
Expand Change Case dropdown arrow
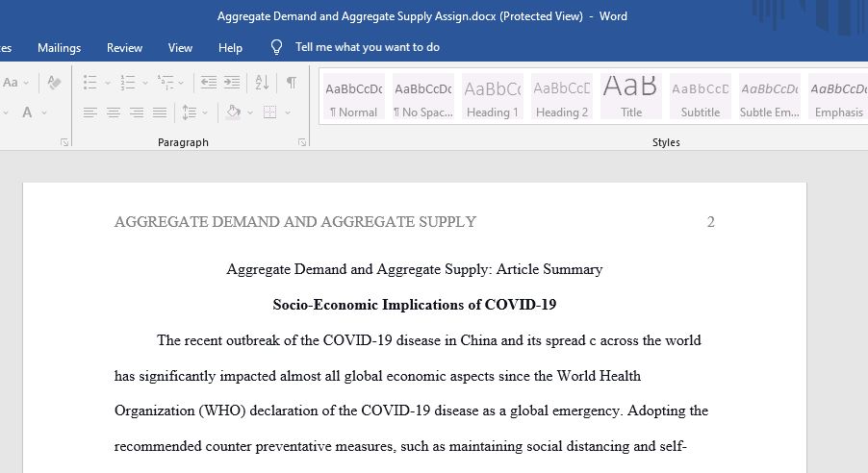26,83
